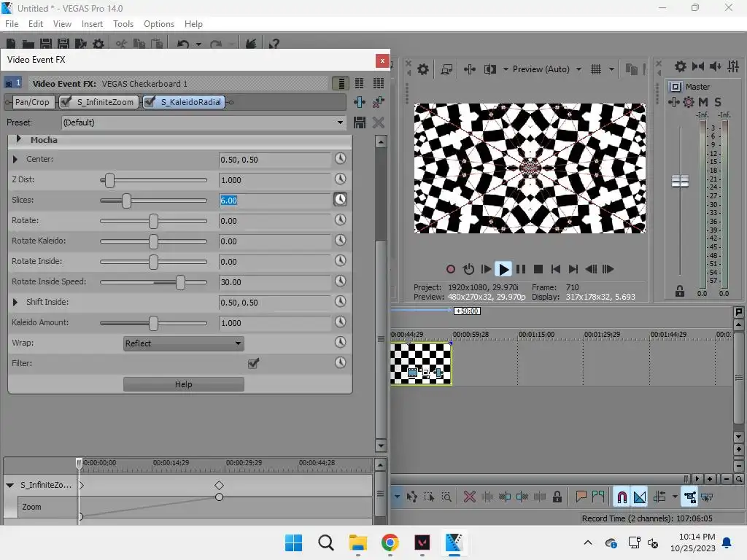Collapse the S_InfiniteZo... keyframe track

click(x=9, y=485)
